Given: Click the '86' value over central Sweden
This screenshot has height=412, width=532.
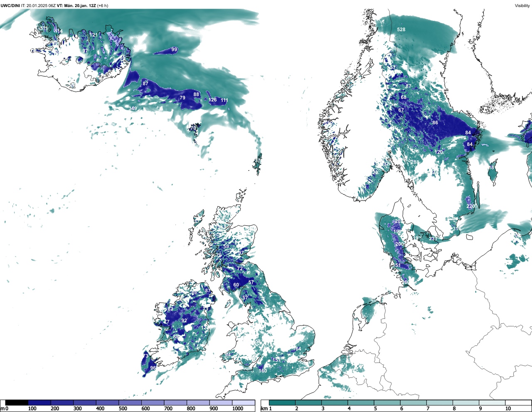Looking at the screenshot, I should [435, 123].
